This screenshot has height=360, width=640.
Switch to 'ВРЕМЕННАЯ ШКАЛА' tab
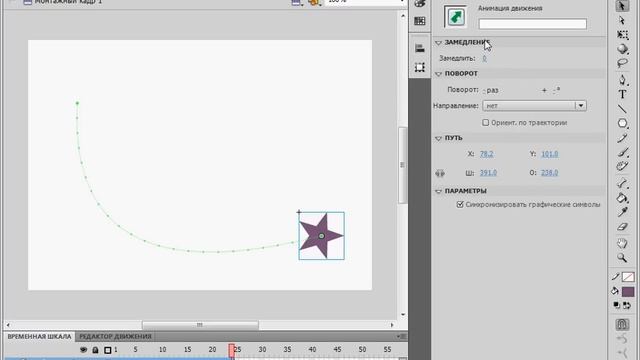39,336
